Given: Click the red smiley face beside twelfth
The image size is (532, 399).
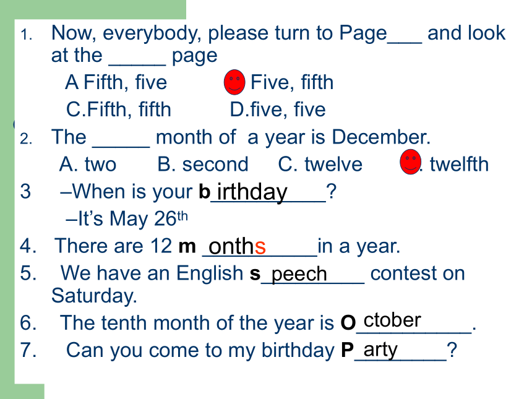Looking at the screenshot, I should (411, 162).
